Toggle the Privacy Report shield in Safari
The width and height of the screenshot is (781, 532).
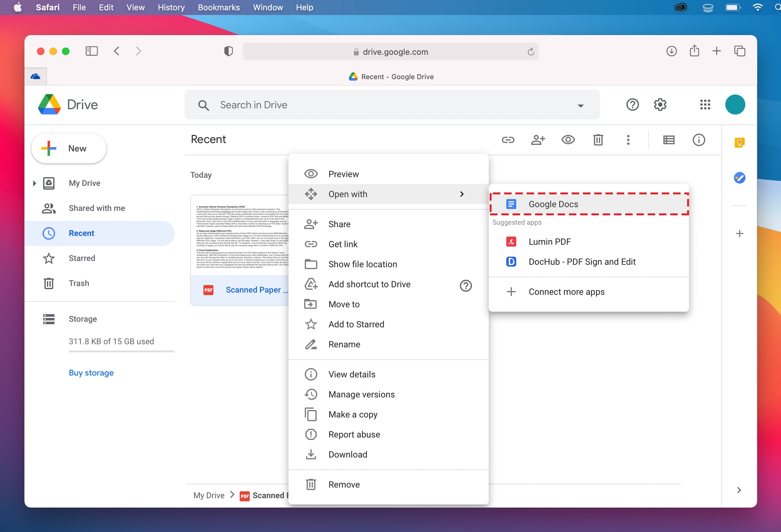pos(228,51)
